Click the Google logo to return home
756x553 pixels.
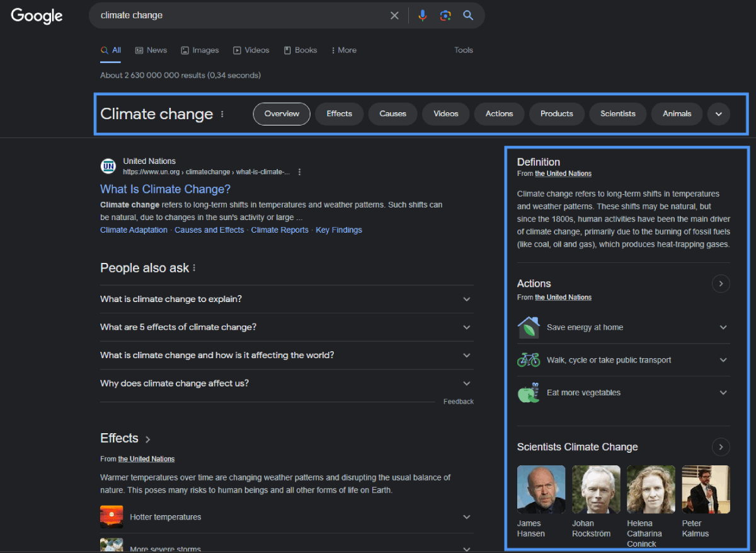(36, 16)
